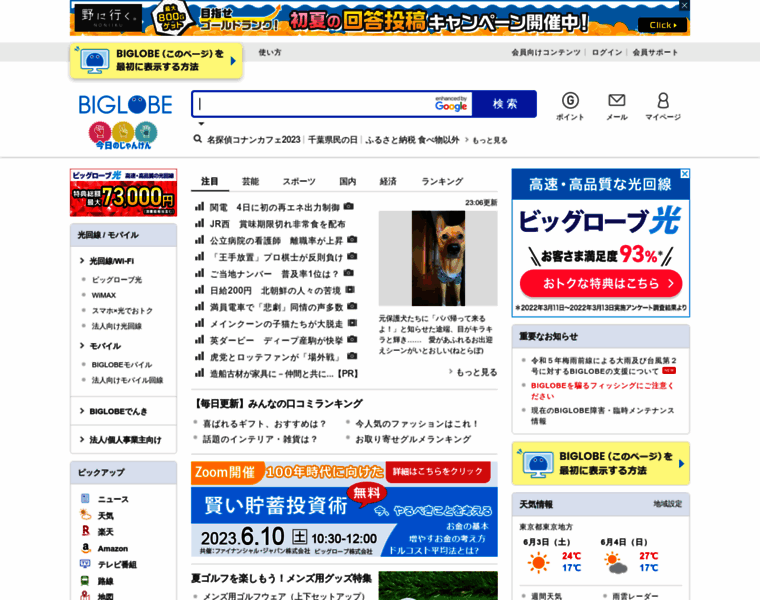Click the 路線 train icon
760x600 pixels.
pos(85,581)
